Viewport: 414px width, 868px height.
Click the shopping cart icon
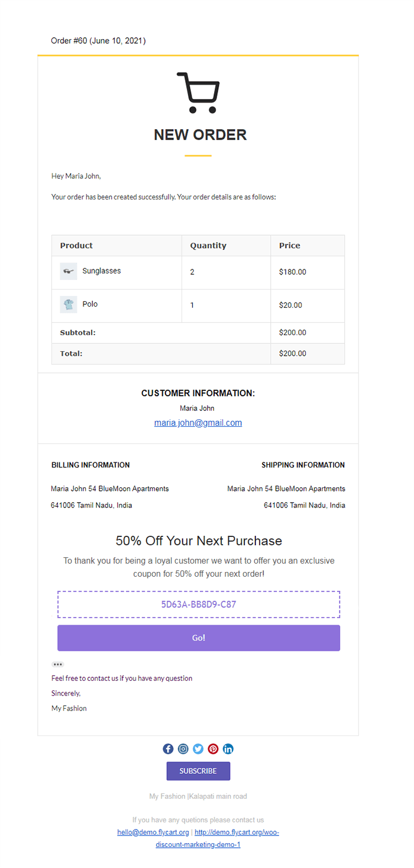[198, 93]
